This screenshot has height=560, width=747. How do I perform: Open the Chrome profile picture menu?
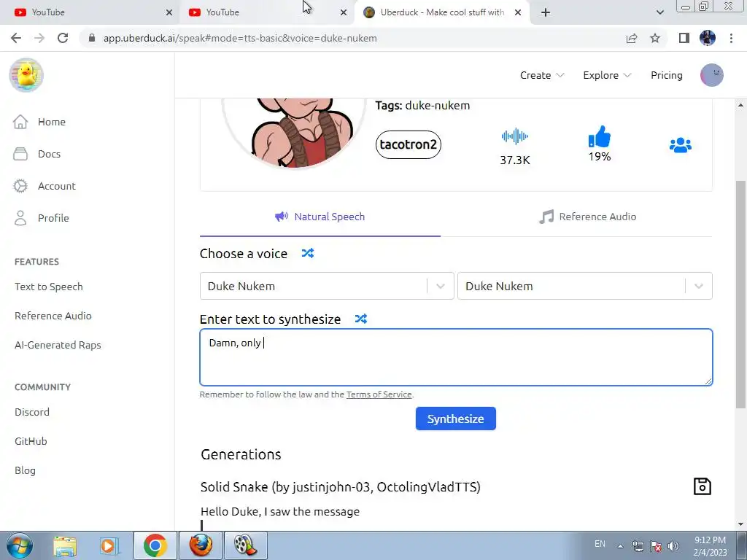tap(708, 38)
